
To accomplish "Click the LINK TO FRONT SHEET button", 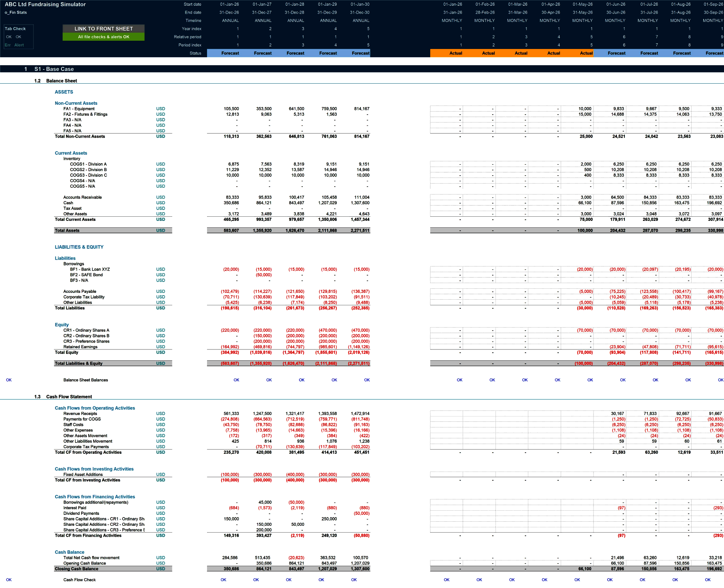I will [x=103, y=29].
